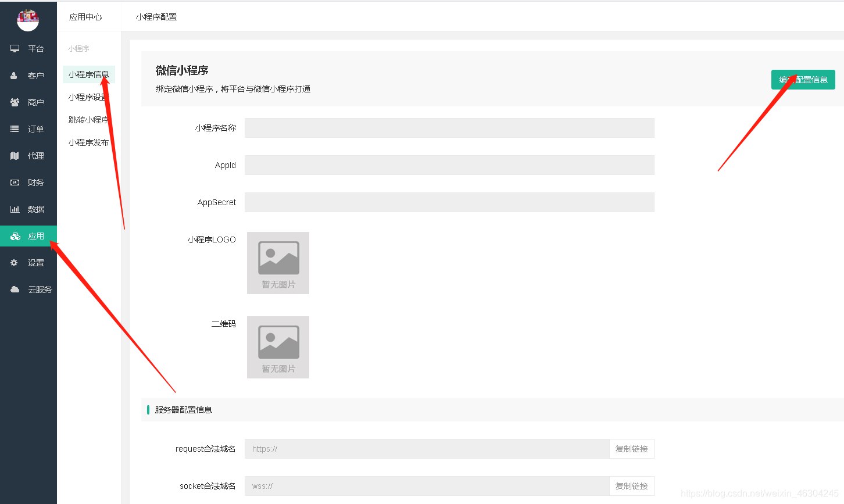The width and height of the screenshot is (844, 504).
Task: Click the user avatar at top left
Action: pyautogui.click(x=28, y=20)
